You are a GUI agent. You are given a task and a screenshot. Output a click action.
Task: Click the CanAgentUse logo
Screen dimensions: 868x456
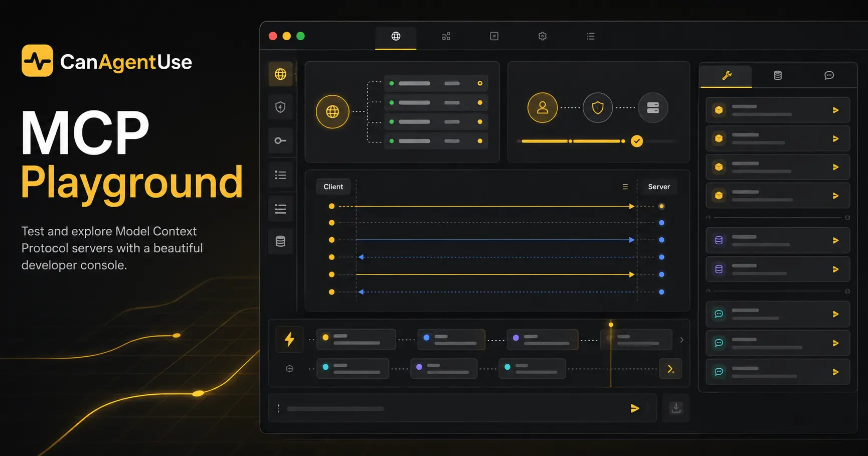tap(107, 61)
